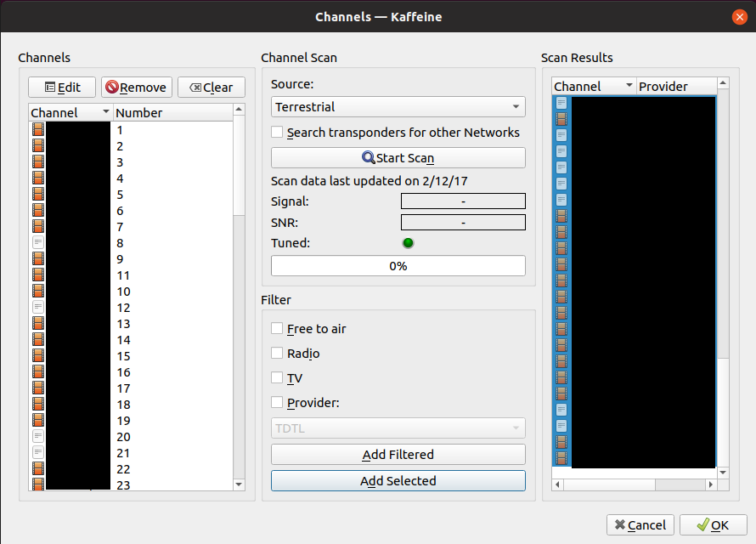The width and height of the screenshot is (756, 544).
Task: Click Channels list scroll down arrow
Action: pyautogui.click(x=239, y=484)
